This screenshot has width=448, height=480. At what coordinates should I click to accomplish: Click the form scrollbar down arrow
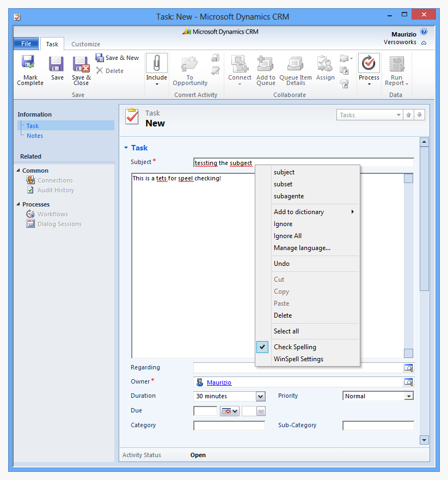424,440
